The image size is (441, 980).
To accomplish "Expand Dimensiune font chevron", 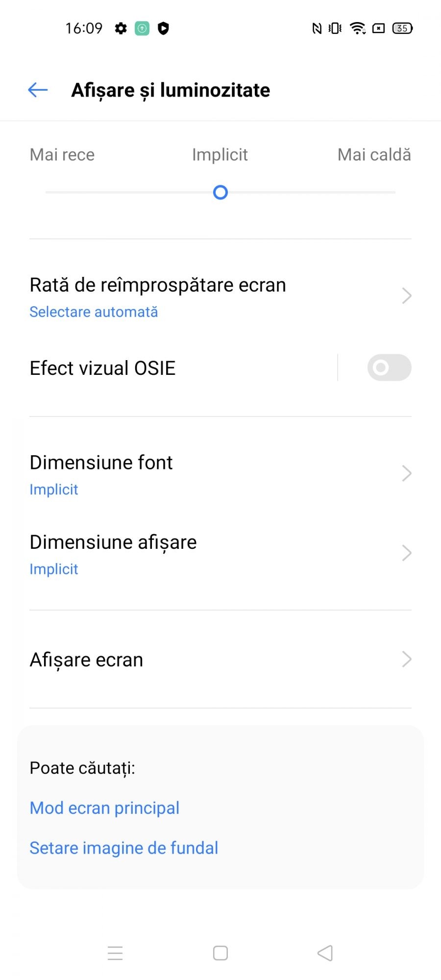I will coord(406,473).
